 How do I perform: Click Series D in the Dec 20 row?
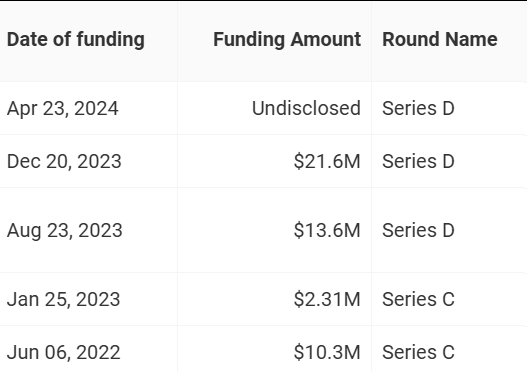tap(418, 161)
